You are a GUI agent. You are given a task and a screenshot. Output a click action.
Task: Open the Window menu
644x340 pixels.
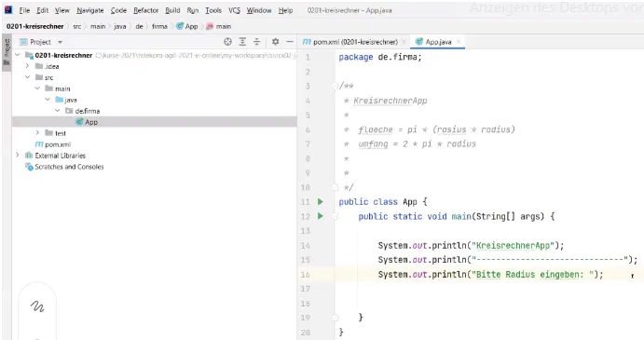coord(259,10)
